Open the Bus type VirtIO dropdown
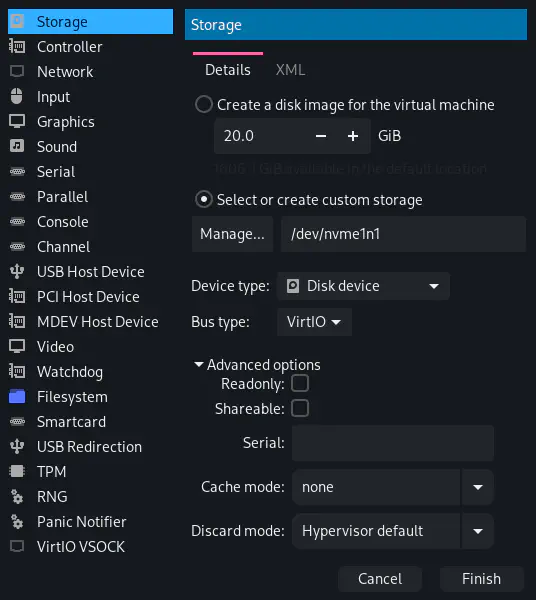 (314, 322)
